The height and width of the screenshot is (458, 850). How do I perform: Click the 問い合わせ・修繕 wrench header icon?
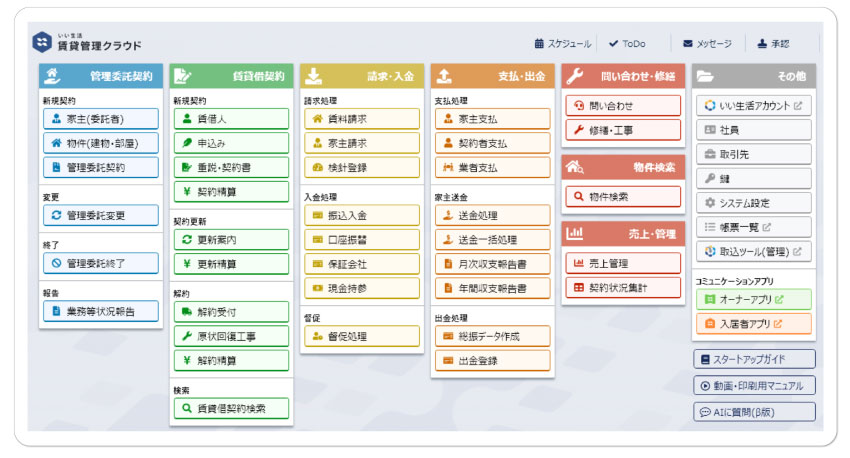575,76
